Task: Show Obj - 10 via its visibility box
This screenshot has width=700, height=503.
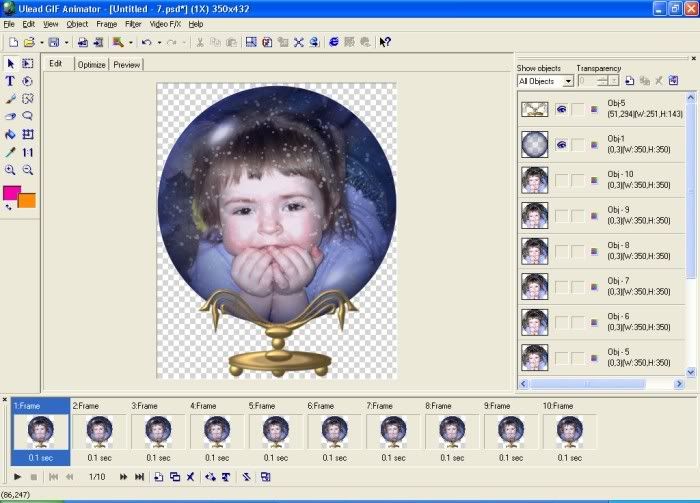Action: [561, 180]
